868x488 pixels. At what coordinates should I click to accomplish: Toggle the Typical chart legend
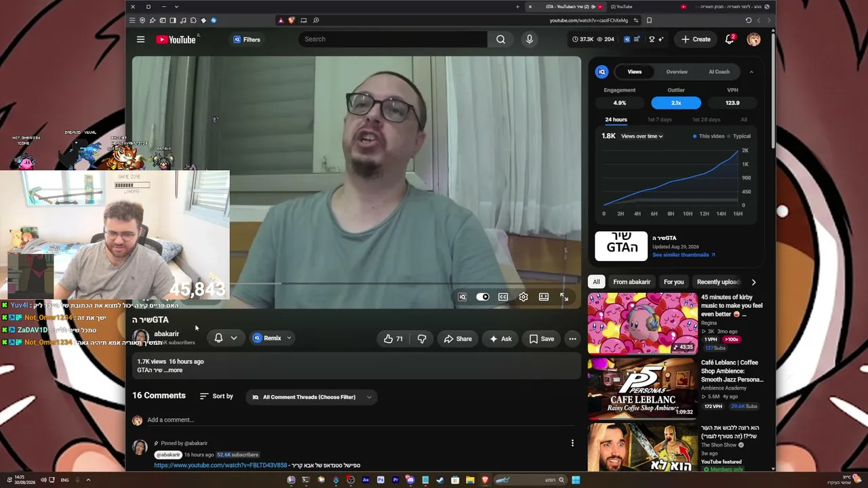click(739, 136)
